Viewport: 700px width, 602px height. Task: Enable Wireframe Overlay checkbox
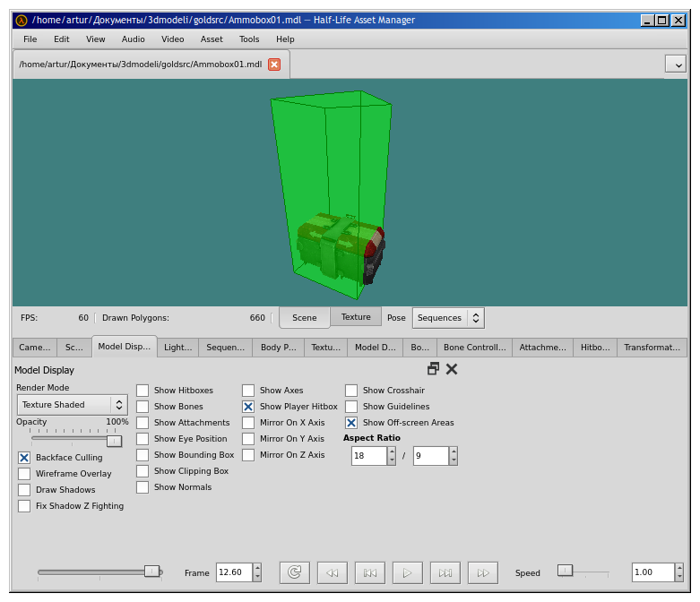24,474
